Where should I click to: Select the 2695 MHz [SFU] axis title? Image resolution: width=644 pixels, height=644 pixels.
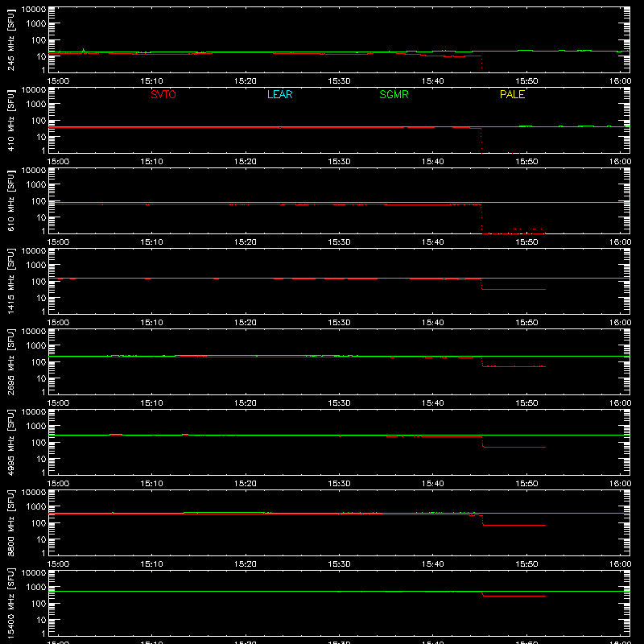(11, 361)
